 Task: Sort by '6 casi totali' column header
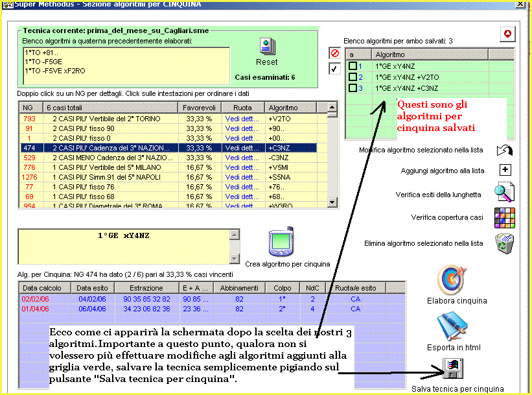click(x=110, y=108)
